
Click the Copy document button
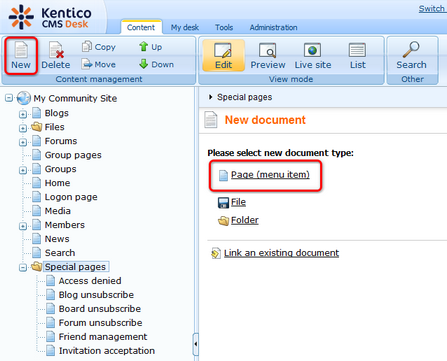pos(99,47)
